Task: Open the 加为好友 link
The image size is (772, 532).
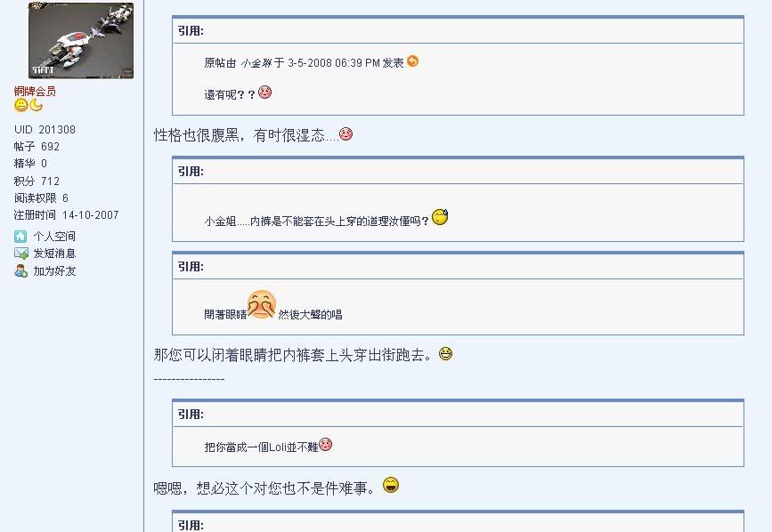Action: (54, 271)
